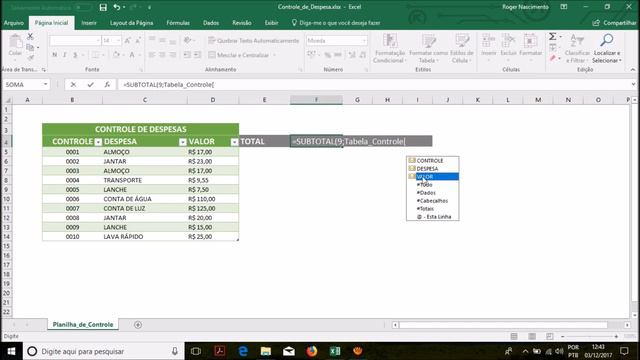Image resolution: width=640 pixels, height=360 pixels.
Task: Click the zoom slider in status bar
Action: point(589,336)
